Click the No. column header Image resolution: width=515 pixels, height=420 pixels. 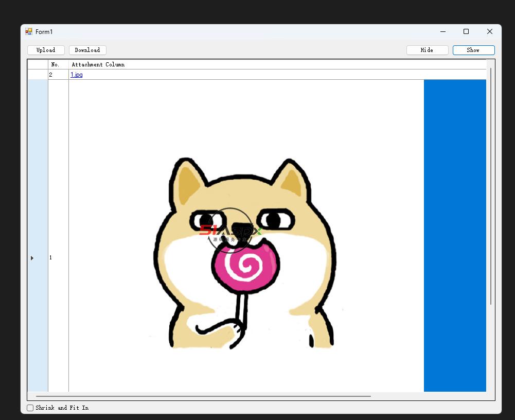pyautogui.click(x=58, y=64)
